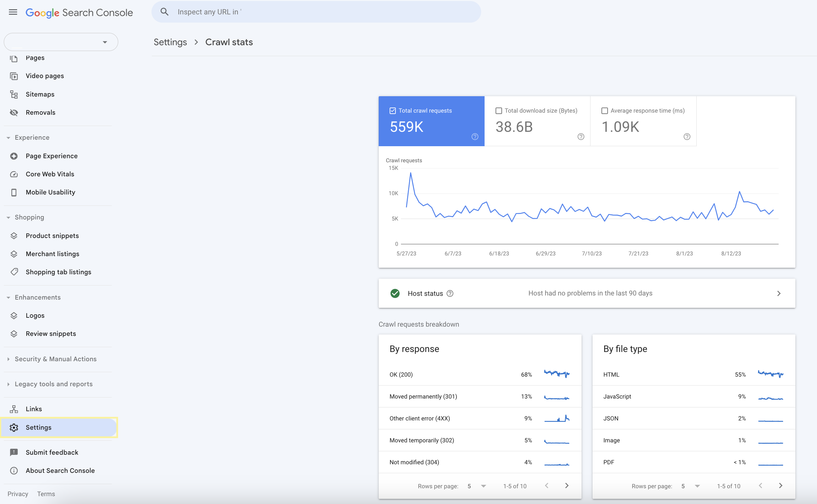This screenshot has width=817, height=504.
Task: Open the OK (200) response row
Action: tap(480, 375)
